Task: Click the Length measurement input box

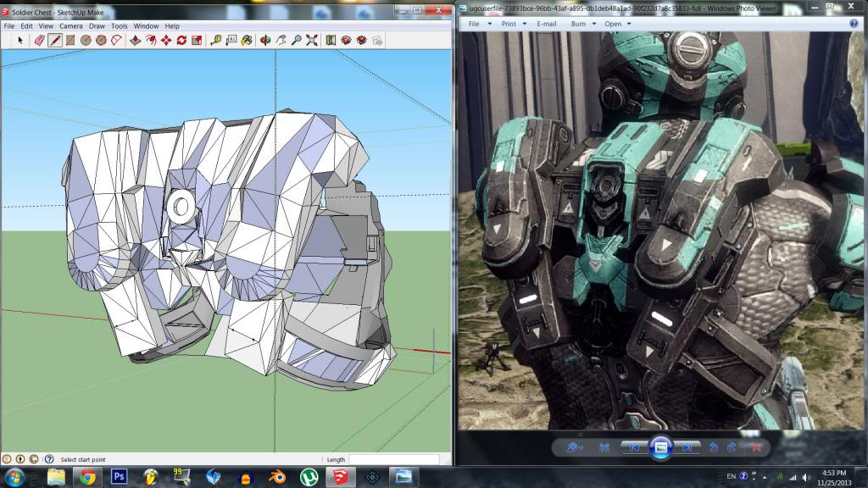Action: pyautogui.click(x=394, y=459)
